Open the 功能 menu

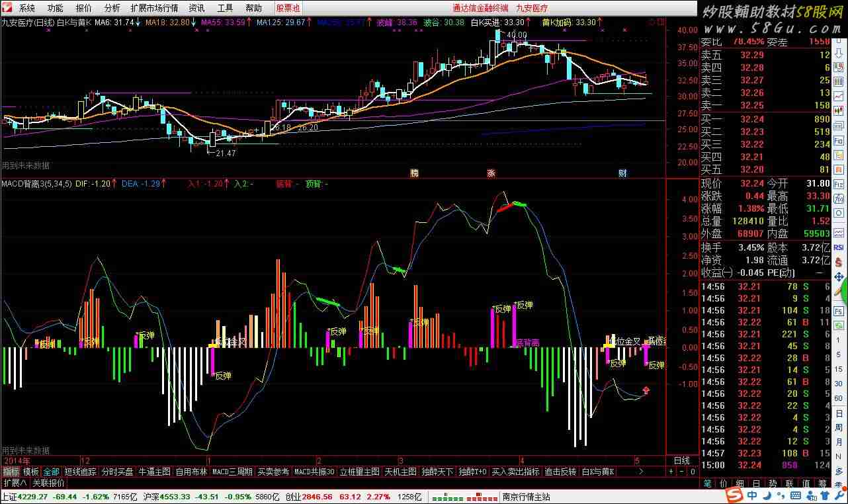pyautogui.click(x=56, y=8)
